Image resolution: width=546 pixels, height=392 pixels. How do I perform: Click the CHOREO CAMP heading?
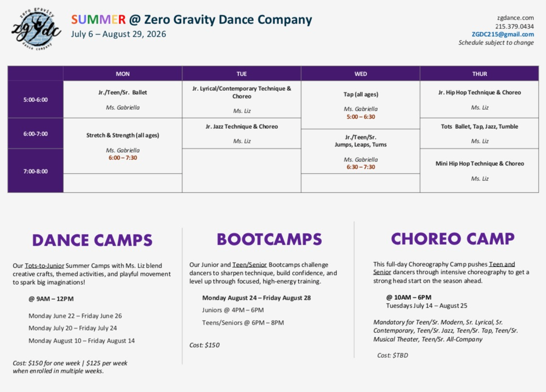[x=452, y=239]
